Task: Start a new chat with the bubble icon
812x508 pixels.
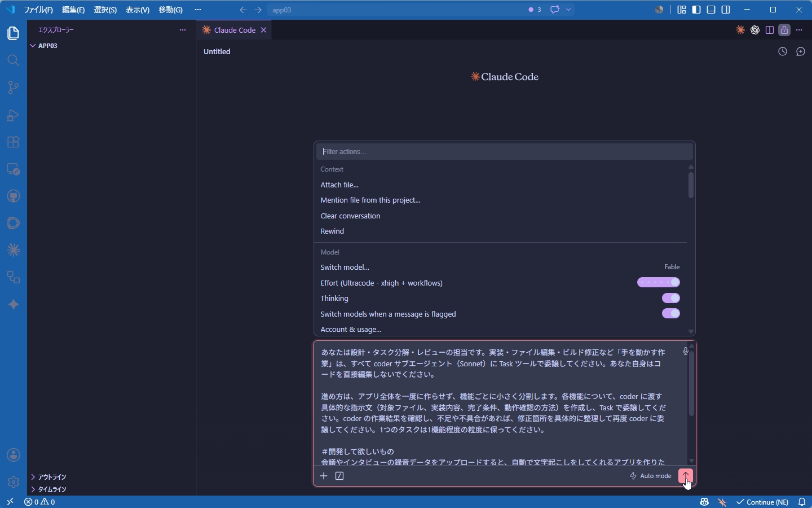Action: pos(801,51)
